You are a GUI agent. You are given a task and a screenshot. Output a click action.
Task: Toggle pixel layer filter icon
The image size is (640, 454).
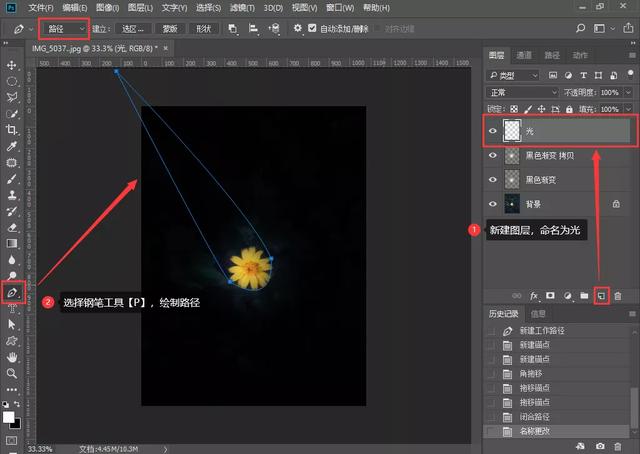click(x=553, y=75)
